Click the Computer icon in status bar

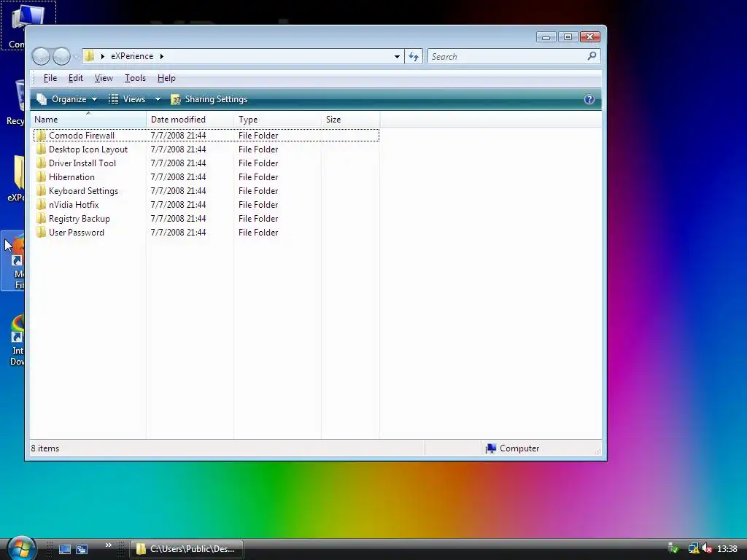coord(491,448)
